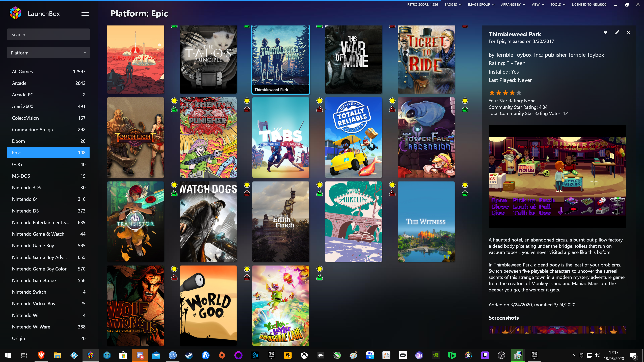The image size is (644, 362).
Task: Click the green installed badge beside Torchlight
Action: [174, 109]
